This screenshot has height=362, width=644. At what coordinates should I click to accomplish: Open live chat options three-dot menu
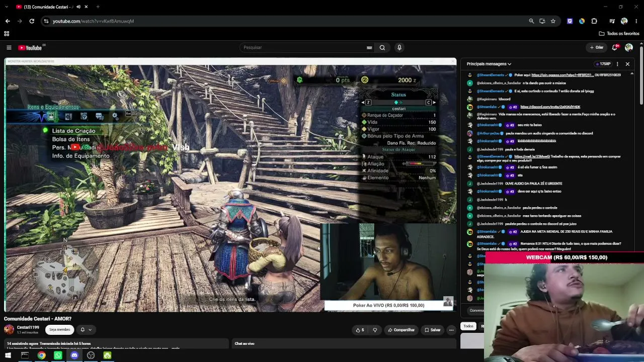(617, 64)
